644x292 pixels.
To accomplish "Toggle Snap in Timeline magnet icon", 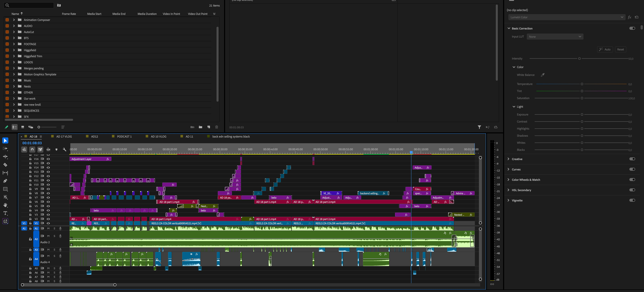I will 32,150.
